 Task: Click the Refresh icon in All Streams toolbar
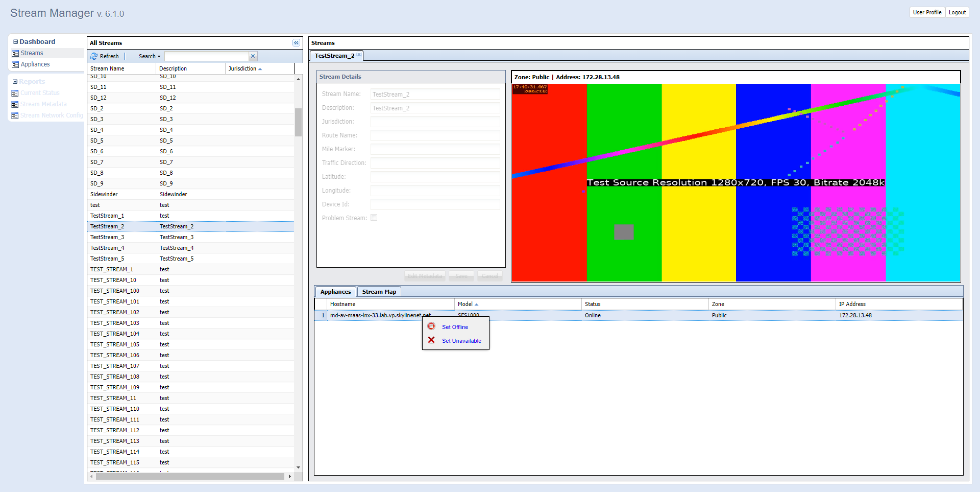click(94, 56)
